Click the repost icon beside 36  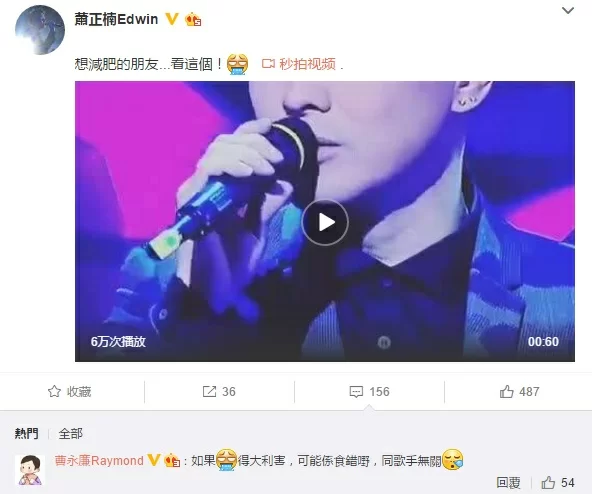(x=209, y=392)
